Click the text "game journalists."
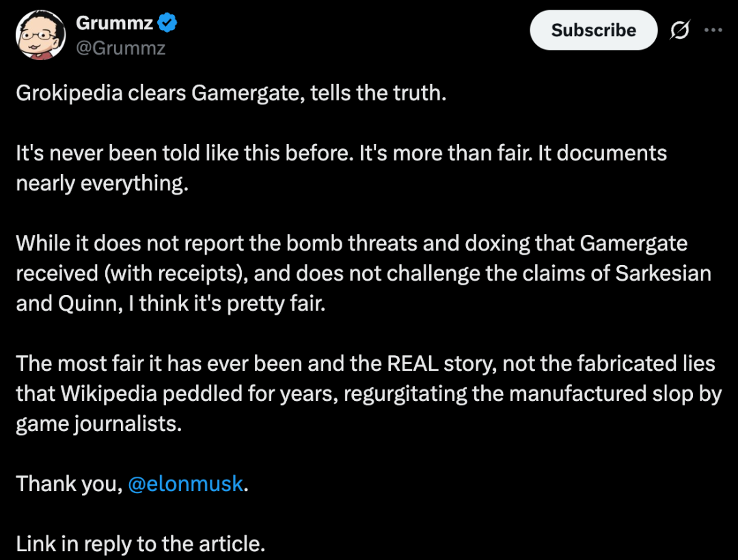This screenshot has width=738, height=560. [99, 423]
